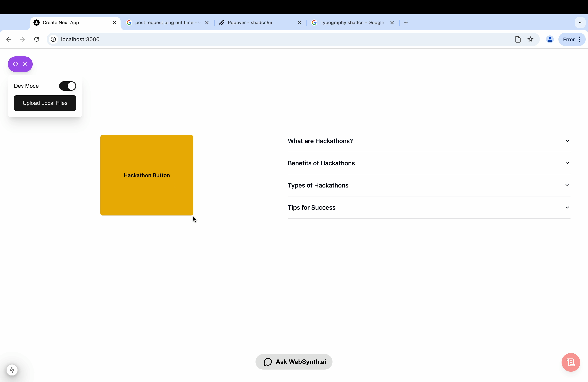Toggle the Dev Mode switch
Viewport: 588px width, 382px height.
pyautogui.click(x=67, y=86)
